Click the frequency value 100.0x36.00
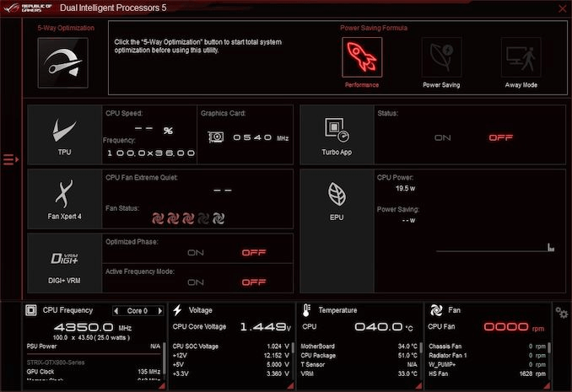572x392 pixels. click(x=151, y=153)
